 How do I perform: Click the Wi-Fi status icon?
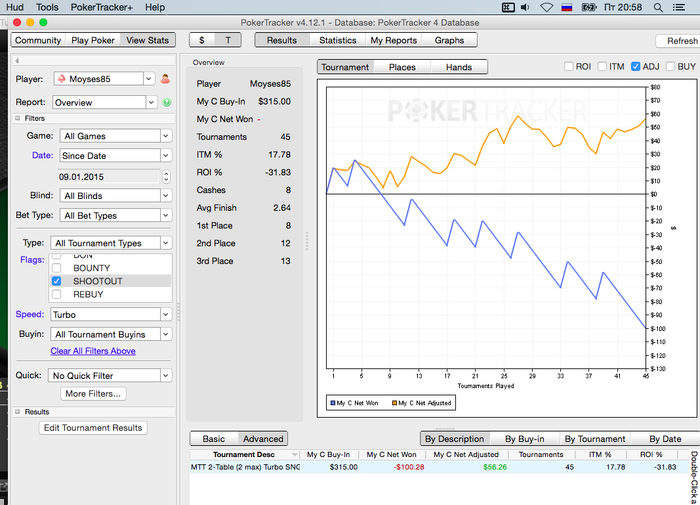click(546, 7)
